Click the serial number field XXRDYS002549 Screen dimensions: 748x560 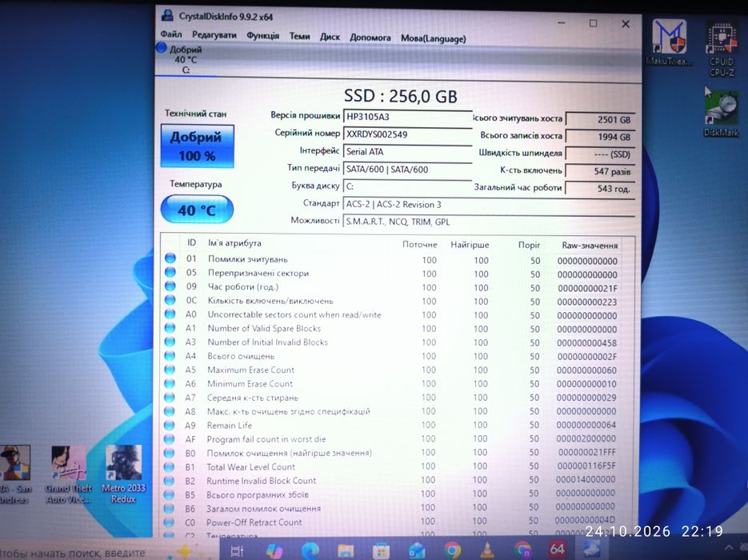click(x=407, y=134)
